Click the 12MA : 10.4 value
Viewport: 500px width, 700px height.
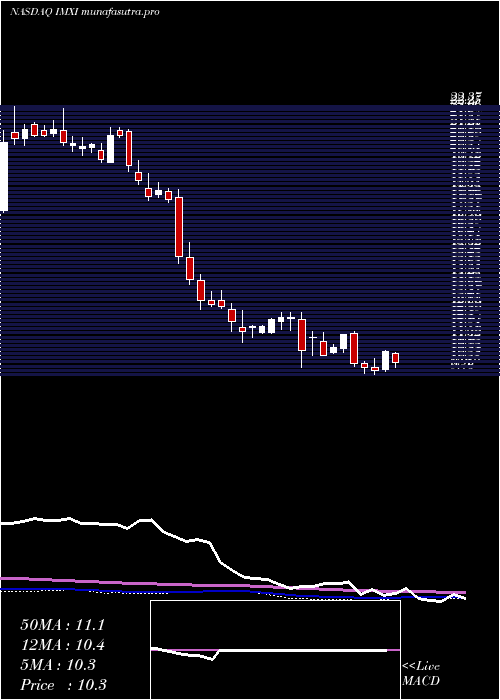click(x=62, y=645)
